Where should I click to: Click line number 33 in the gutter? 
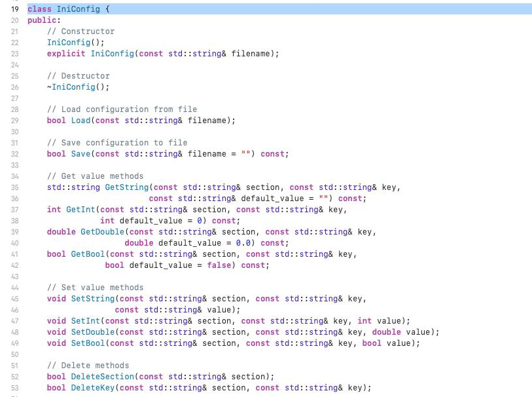(15, 165)
